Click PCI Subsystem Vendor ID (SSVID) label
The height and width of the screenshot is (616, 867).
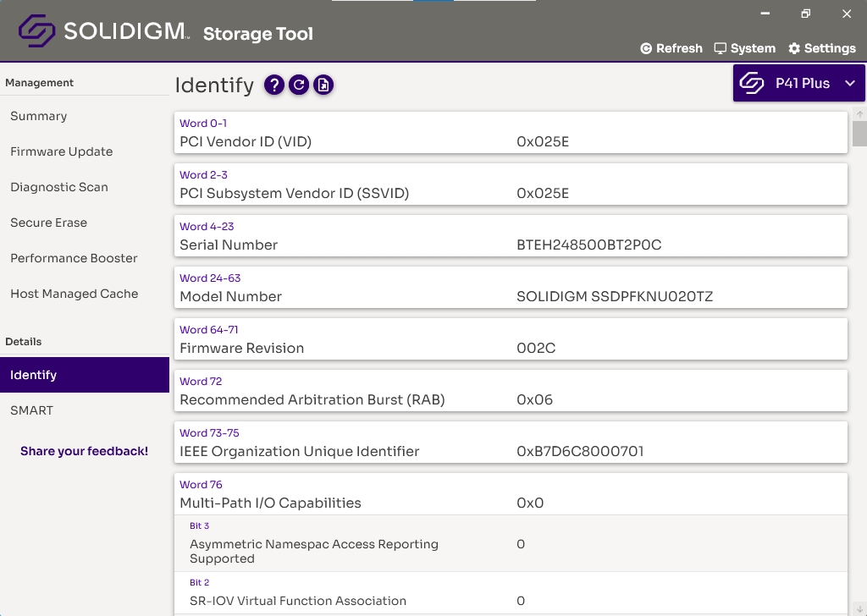coord(294,194)
